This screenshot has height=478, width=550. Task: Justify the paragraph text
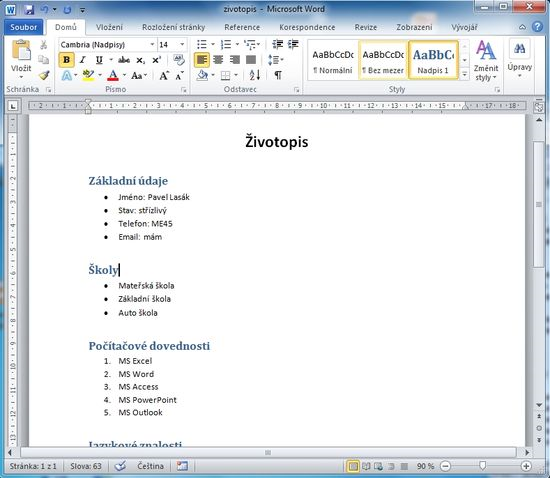pyautogui.click(x=251, y=60)
